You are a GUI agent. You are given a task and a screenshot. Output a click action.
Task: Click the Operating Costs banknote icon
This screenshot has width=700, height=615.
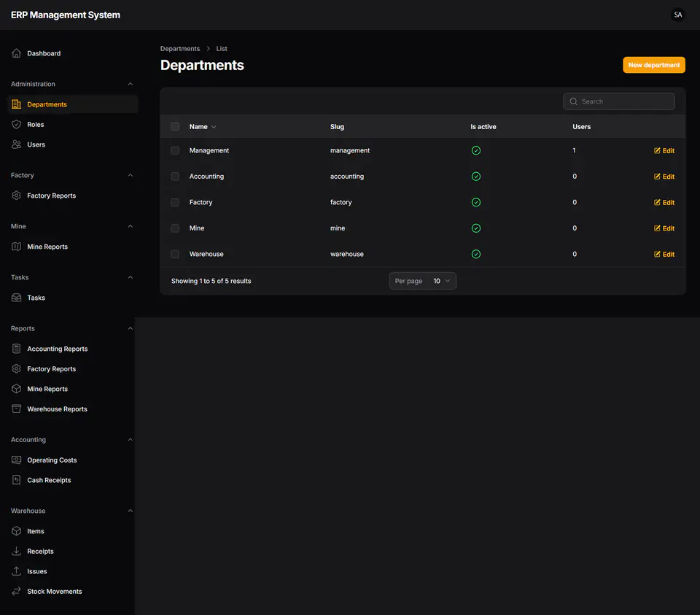click(17, 460)
